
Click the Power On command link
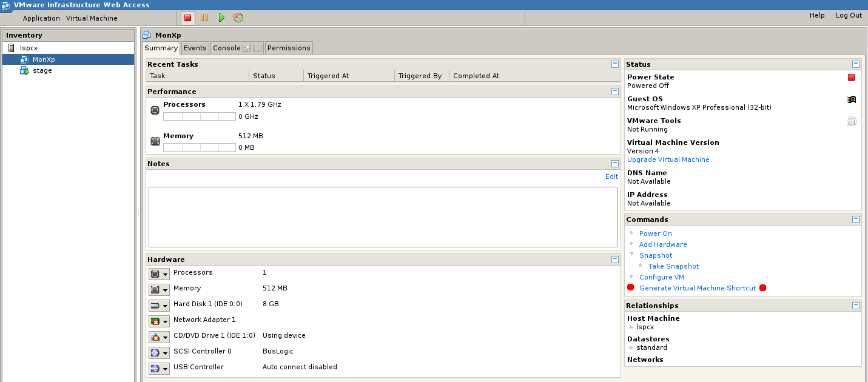point(656,233)
